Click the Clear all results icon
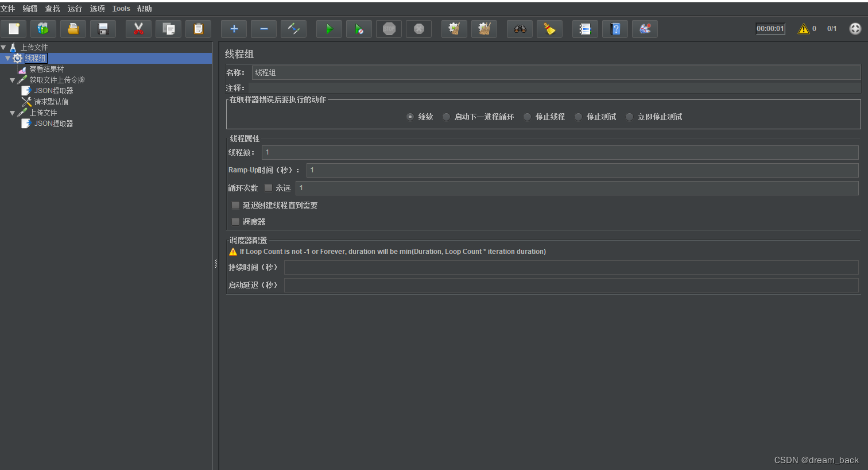This screenshot has width=868, height=470. tap(484, 29)
